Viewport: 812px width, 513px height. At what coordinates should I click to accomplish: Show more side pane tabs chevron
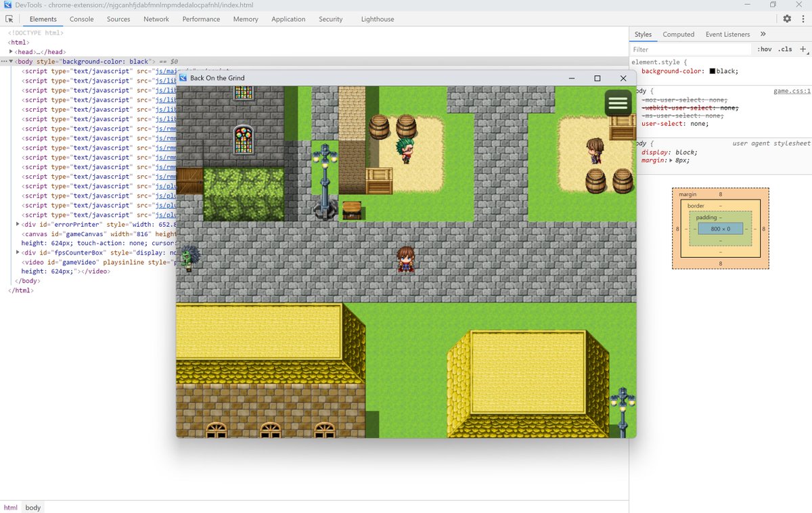tap(763, 34)
